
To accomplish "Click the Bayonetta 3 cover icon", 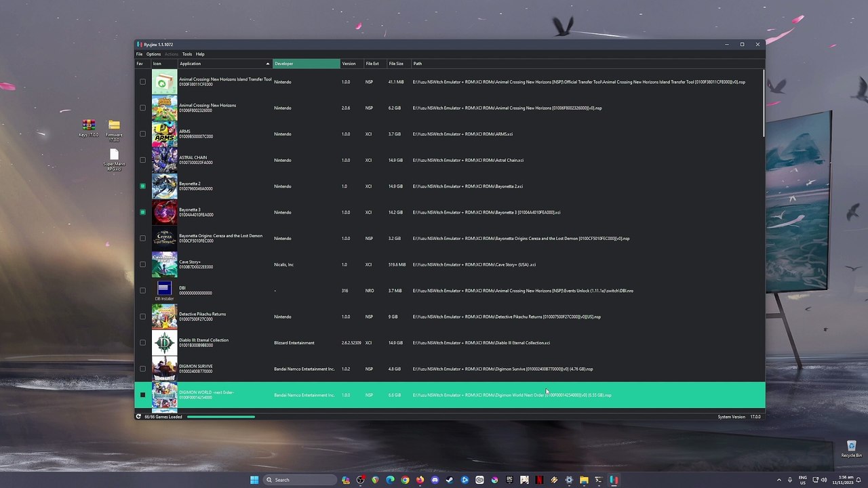I will click(164, 212).
